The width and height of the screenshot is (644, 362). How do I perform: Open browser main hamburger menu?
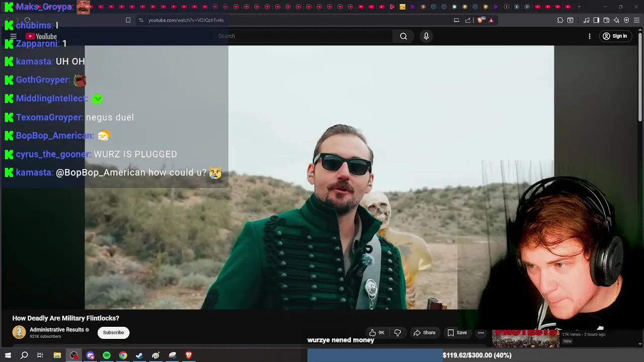click(637, 20)
